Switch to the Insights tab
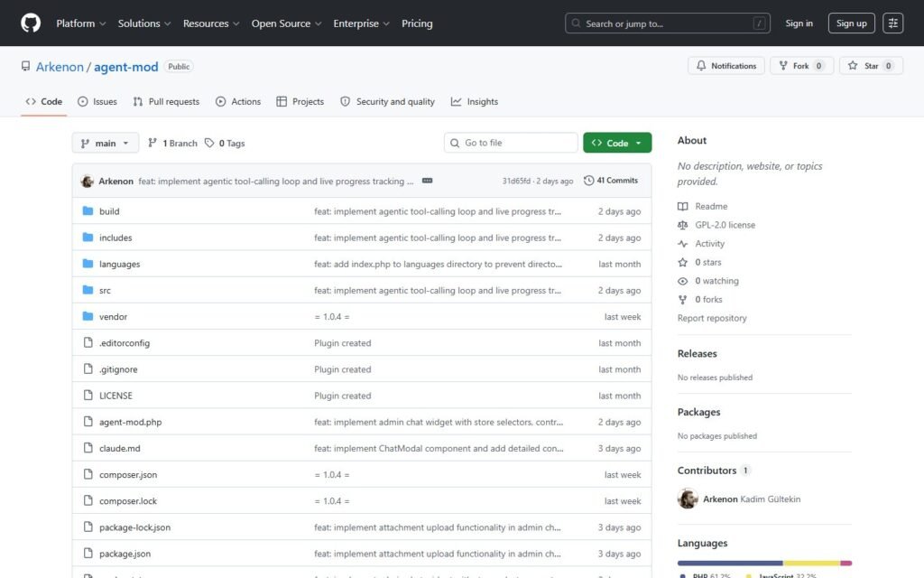Screen dimensions: 924x578 click(475, 101)
